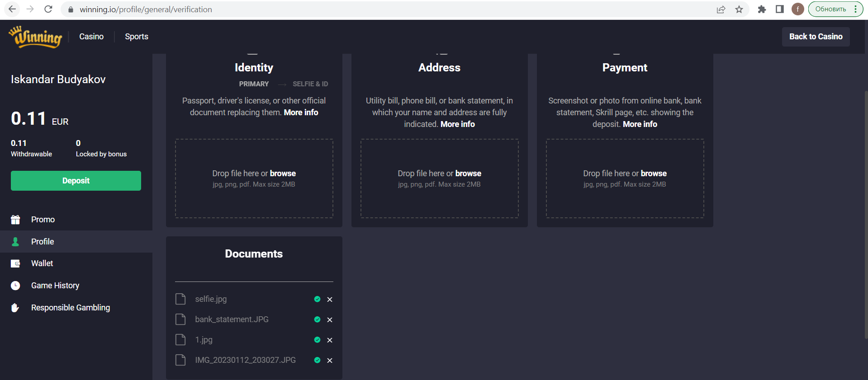The height and width of the screenshot is (380, 868).
Task: Click the selfie.jpg file name
Action: (x=211, y=299)
